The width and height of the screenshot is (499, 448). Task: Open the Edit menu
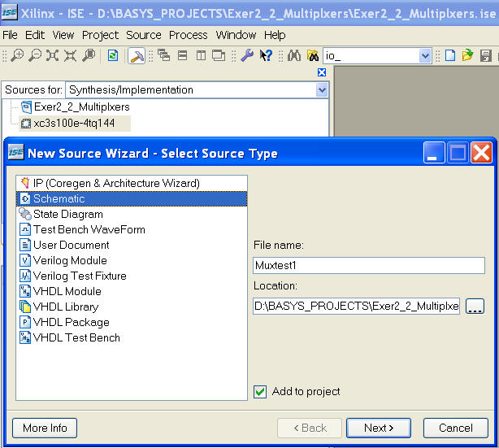(x=35, y=35)
